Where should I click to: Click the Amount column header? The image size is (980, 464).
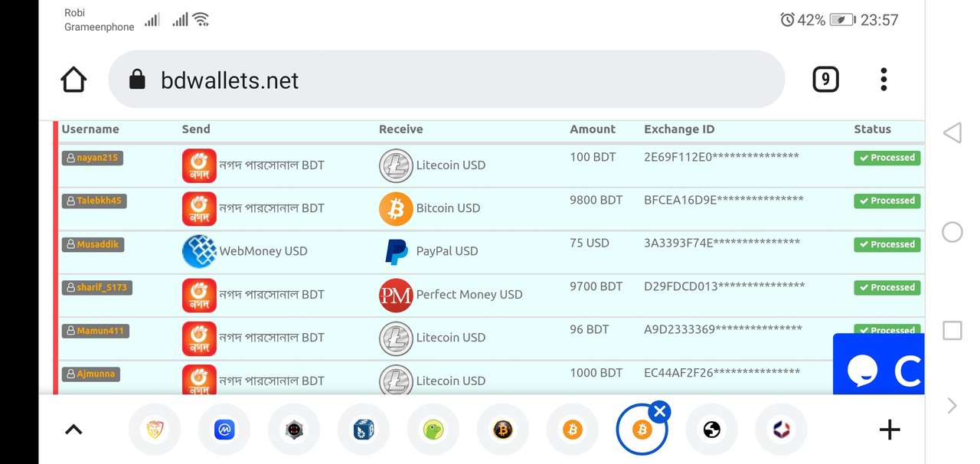click(x=593, y=129)
